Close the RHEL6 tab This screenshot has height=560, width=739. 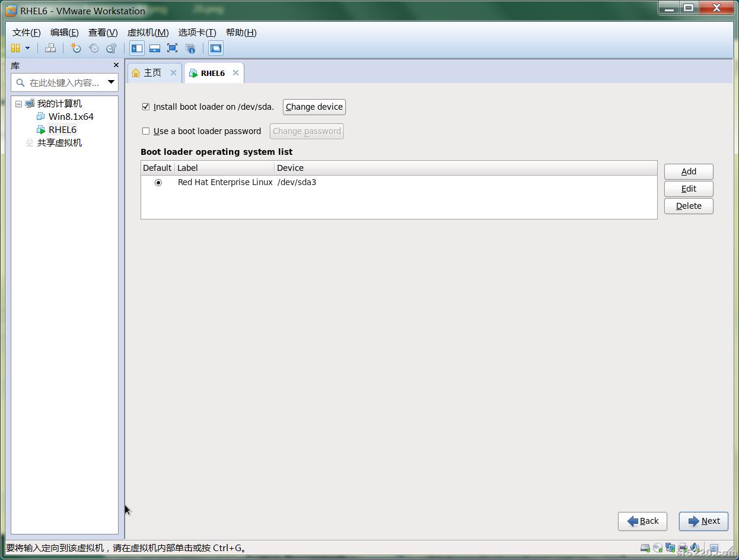[x=235, y=72]
